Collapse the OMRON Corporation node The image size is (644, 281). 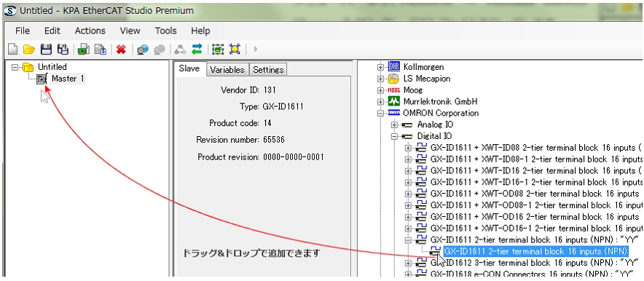(x=381, y=113)
